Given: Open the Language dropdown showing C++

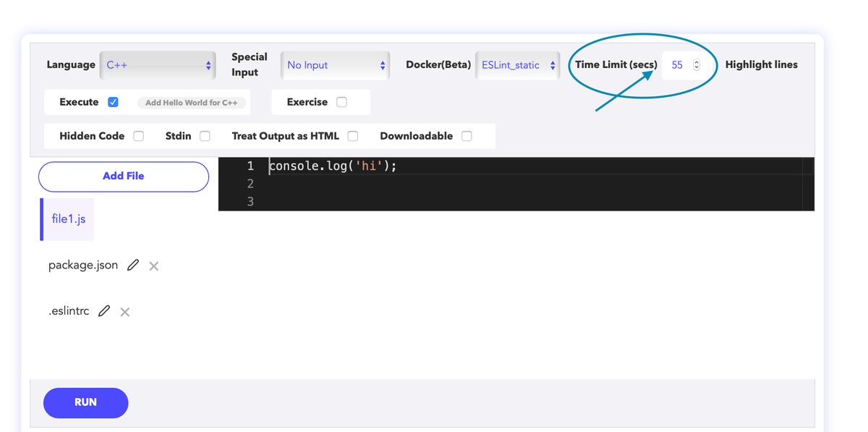Looking at the screenshot, I should (x=158, y=65).
